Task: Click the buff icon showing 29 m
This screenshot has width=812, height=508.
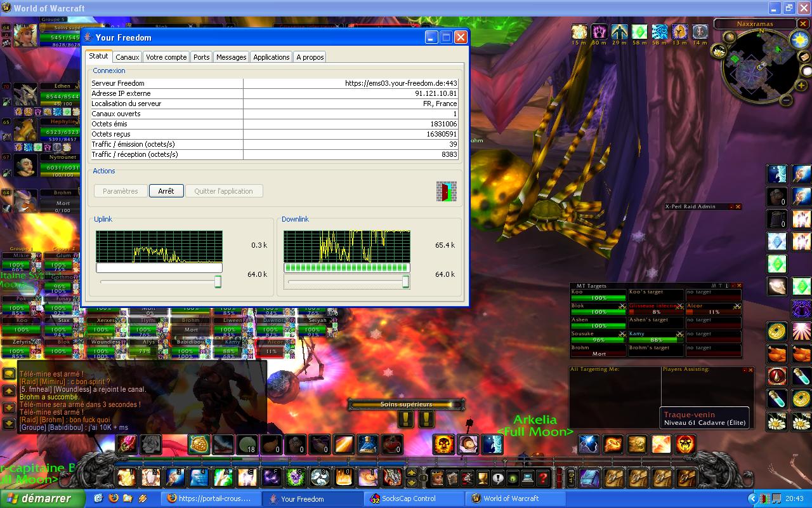Action: [619, 31]
